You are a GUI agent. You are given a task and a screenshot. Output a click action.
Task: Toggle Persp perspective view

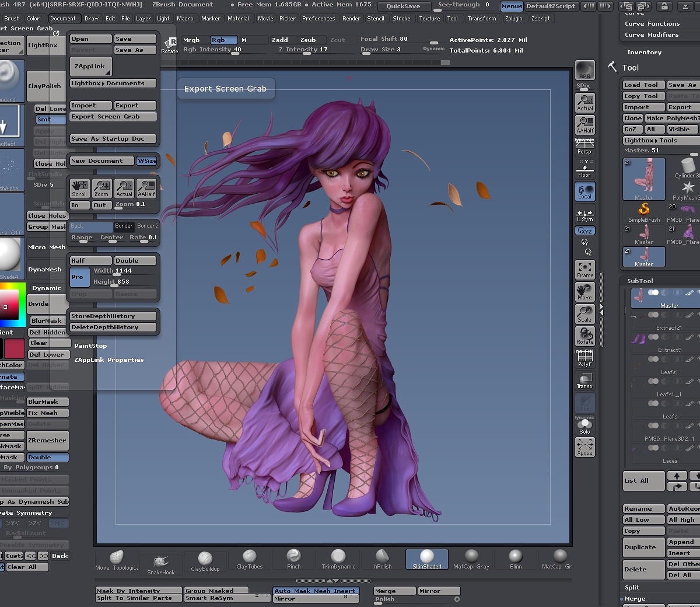pyautogui.click(x=584, y=147)
